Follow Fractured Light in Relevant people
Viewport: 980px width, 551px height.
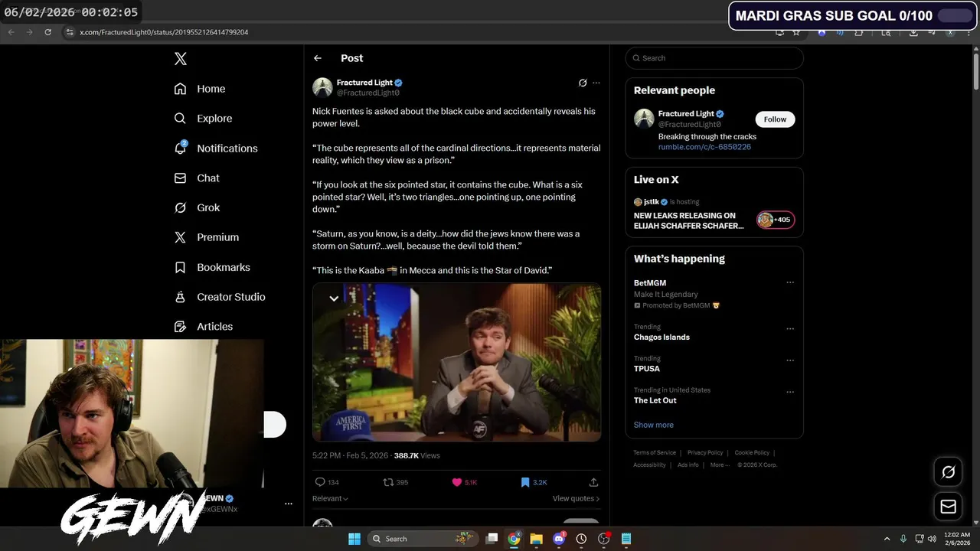coord(775,119)
